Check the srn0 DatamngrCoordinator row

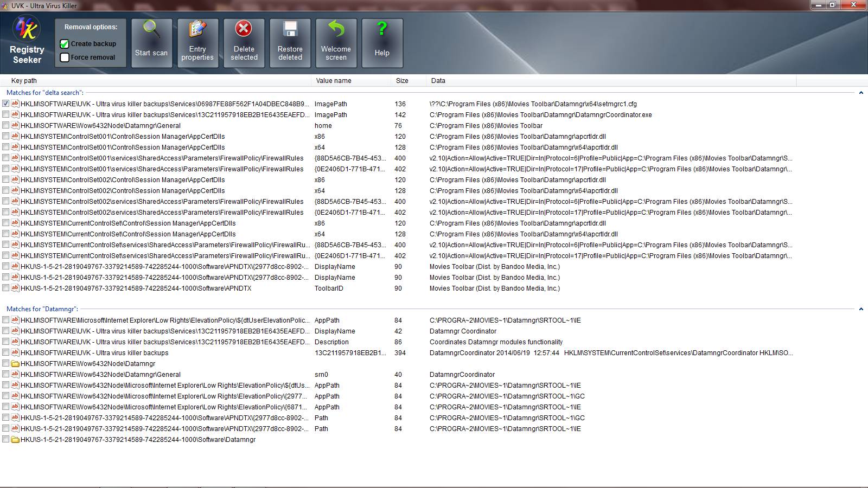(5, 374)
